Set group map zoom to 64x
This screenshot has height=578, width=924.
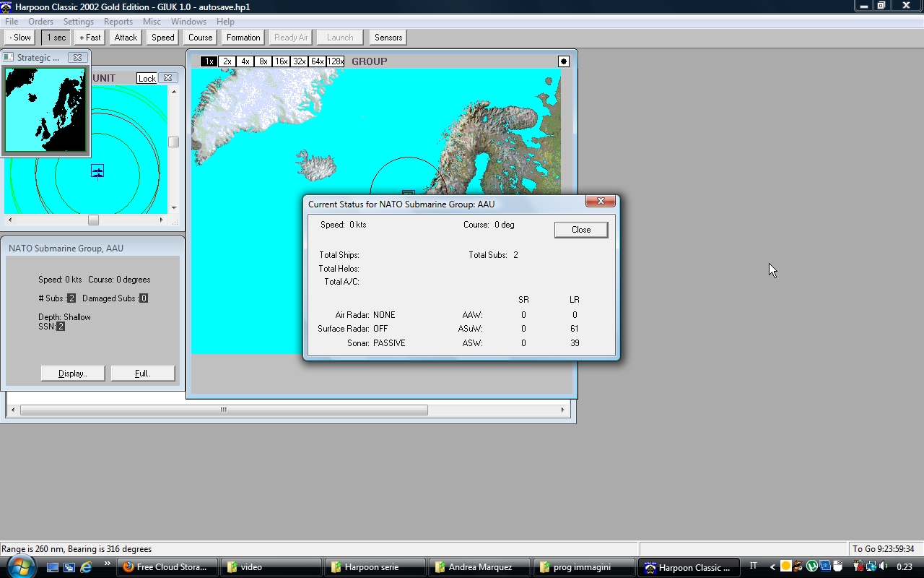(317, 61)
